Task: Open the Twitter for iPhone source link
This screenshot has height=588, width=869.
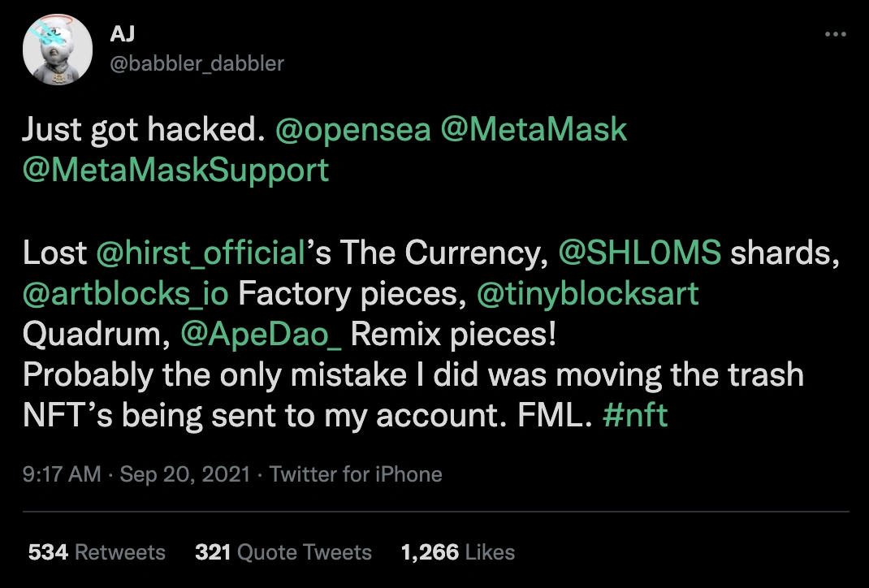Action: [356, 474]
